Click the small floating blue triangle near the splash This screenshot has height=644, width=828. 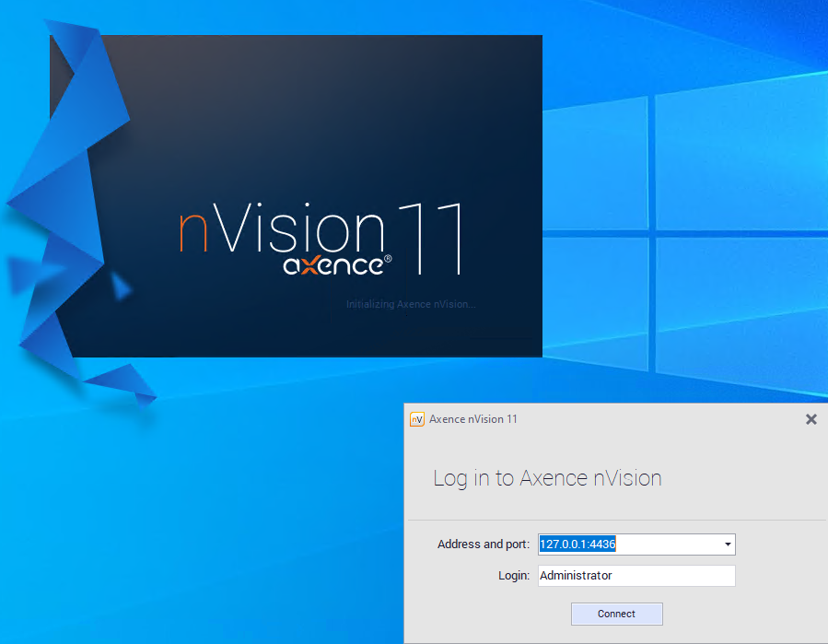coord(122,287)
